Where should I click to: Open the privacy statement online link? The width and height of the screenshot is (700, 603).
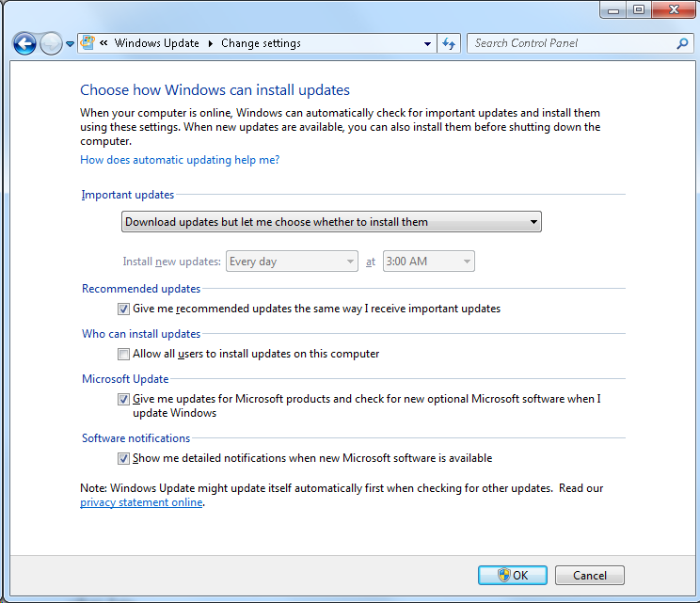(x=141, y=503)
